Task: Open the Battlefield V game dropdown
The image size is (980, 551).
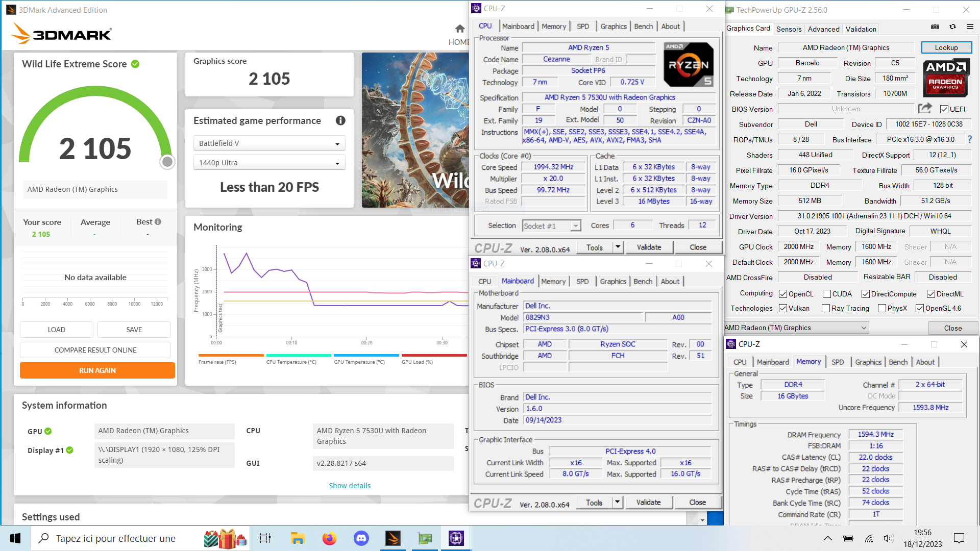Action: pos(269,143)
